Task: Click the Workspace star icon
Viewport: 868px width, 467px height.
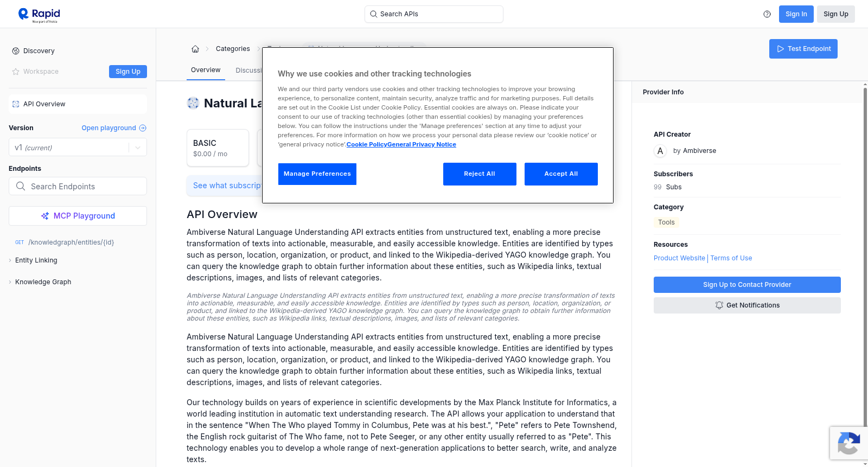Action: (x=16, y=72)
